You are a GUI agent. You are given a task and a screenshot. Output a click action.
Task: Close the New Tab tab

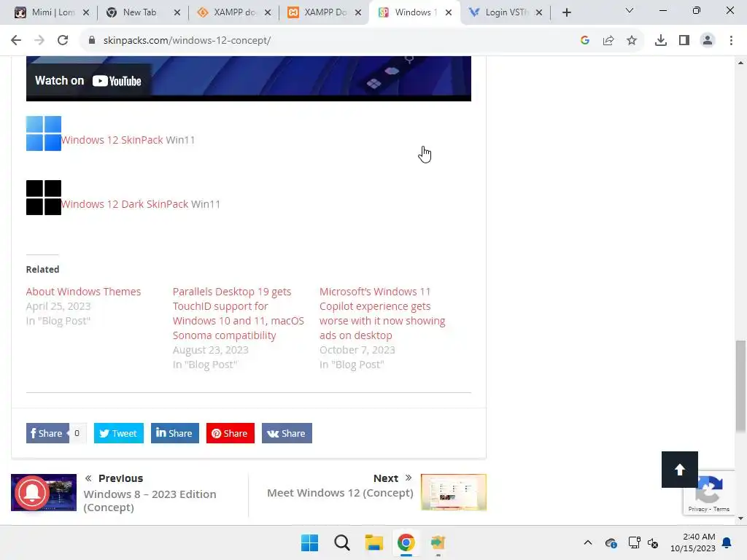pyautogui.click(x=177, y=13)
